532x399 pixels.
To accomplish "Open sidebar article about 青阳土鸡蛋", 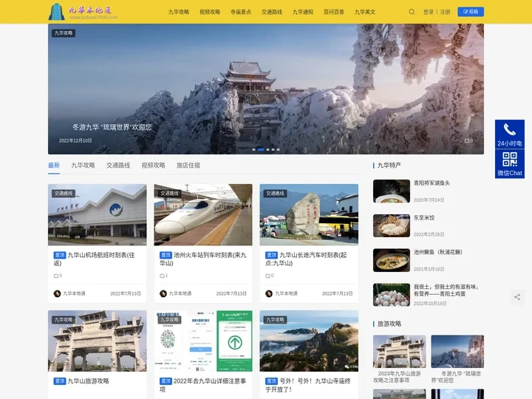I will [446, 290].
